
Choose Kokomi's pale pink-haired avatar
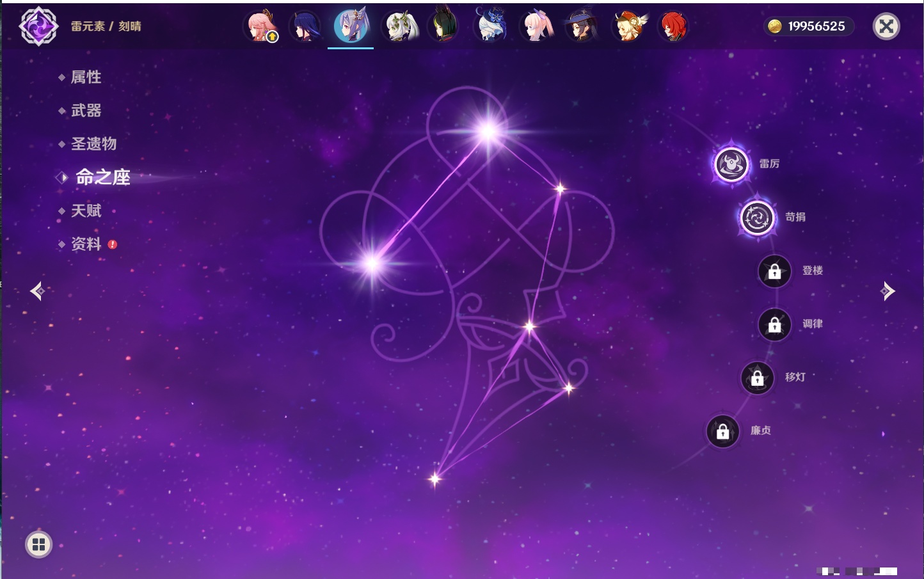point(536,26)
